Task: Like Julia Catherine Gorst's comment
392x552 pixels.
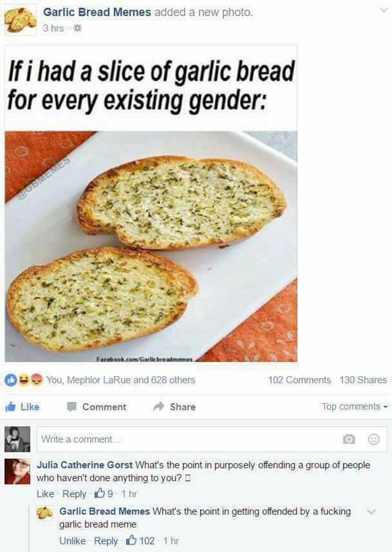Action: coord(45,494)
